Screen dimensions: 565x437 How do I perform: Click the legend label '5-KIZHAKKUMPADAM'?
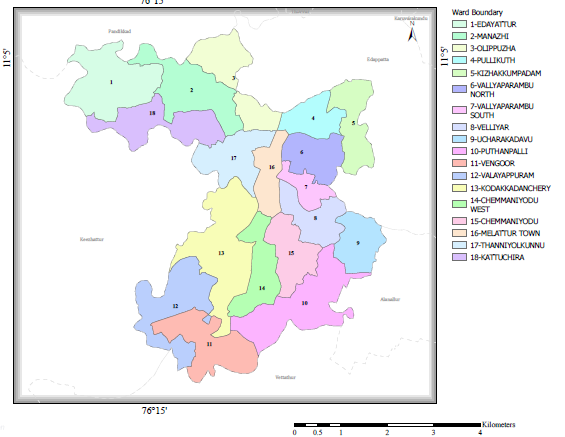pyautogui.click(x=506, y=73)
